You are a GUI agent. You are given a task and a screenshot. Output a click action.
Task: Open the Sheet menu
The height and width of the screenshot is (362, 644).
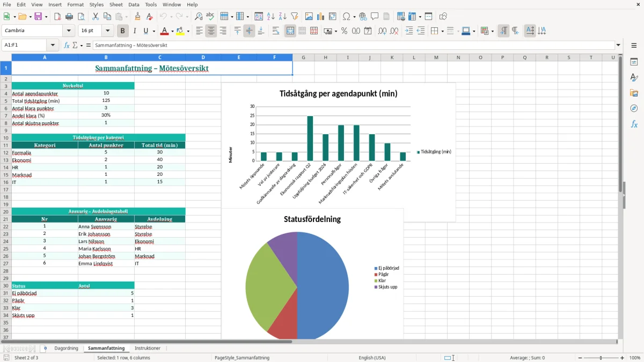[116, 4]
